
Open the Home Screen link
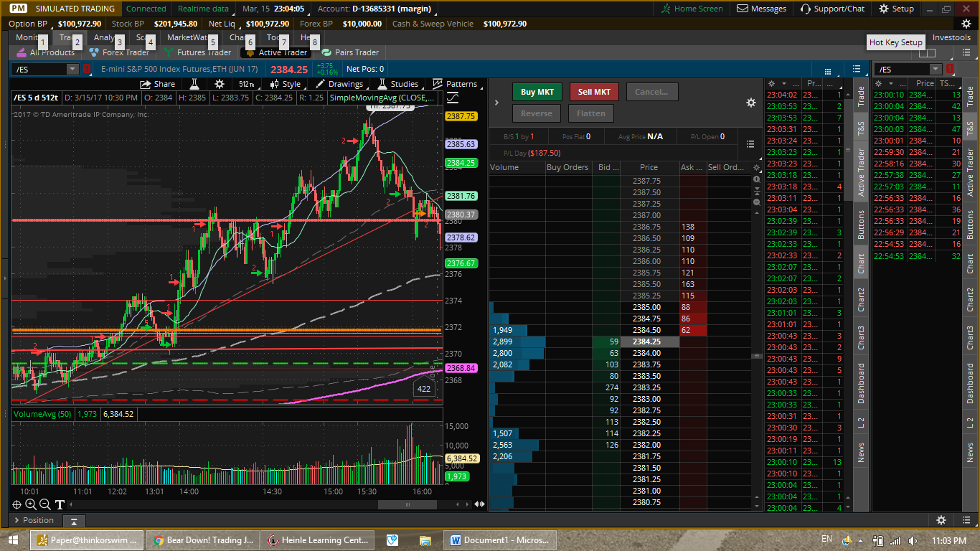point(692,9)
